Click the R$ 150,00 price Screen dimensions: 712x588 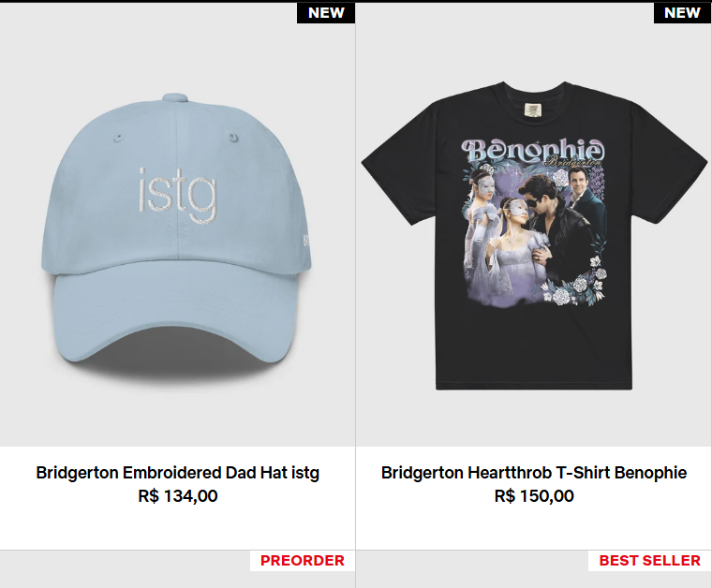(x=534, y=495)
